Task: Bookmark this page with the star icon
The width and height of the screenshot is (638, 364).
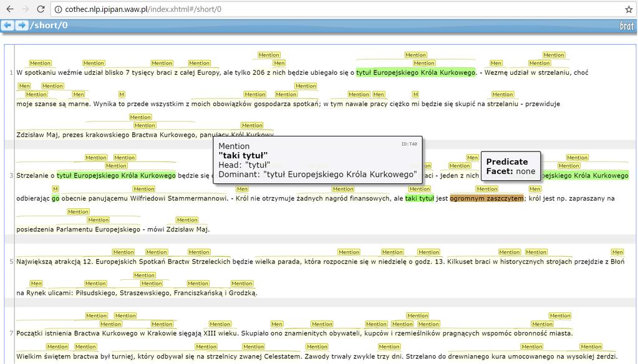Action: pyautogui.click(x=629, y=9)
